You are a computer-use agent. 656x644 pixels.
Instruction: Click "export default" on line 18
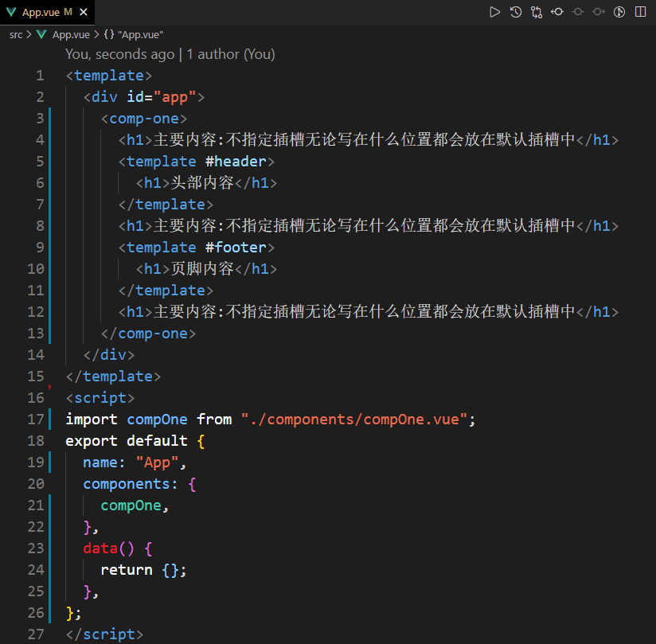click(x=127, y=441)
